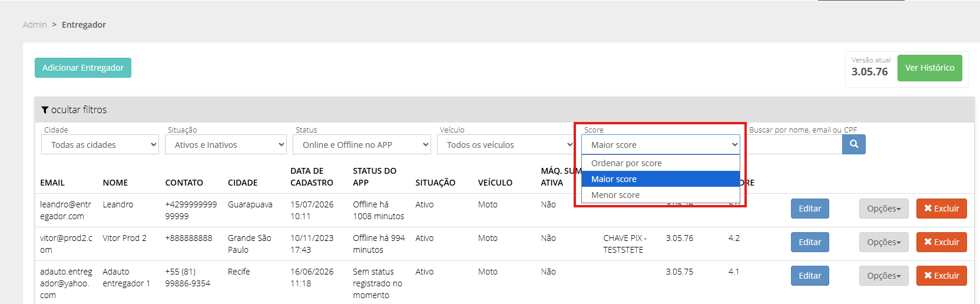The width and height of the screenshot is (980, 304).
Task: Click registration date 16/06/2026 11:18
Action: tap(312, 277)
